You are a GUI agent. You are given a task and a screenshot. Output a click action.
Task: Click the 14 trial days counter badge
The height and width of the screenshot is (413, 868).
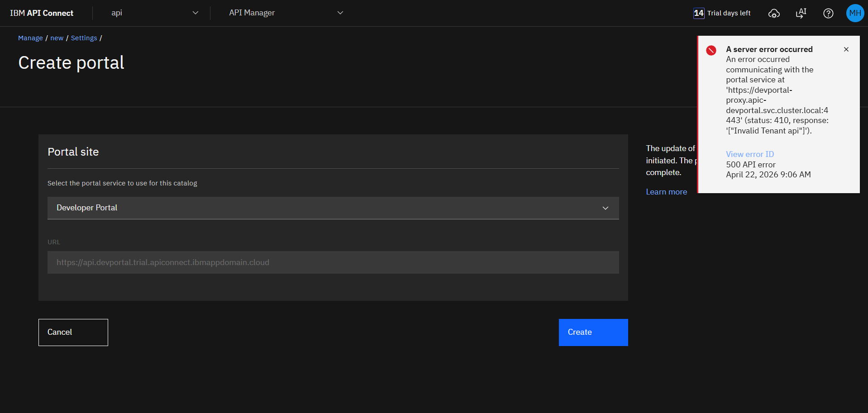click(699, 13)
